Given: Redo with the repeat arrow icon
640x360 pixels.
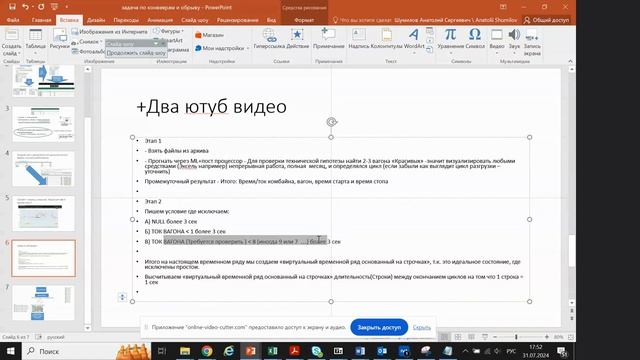Looking at the screenshot, I should tap(41, 7).
